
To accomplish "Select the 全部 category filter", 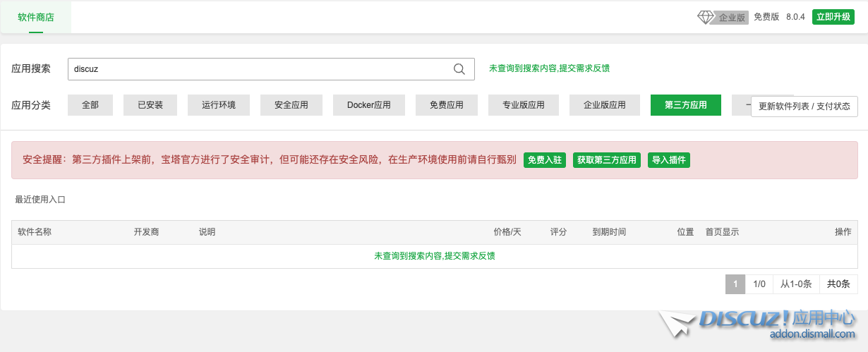I will 90,105.
